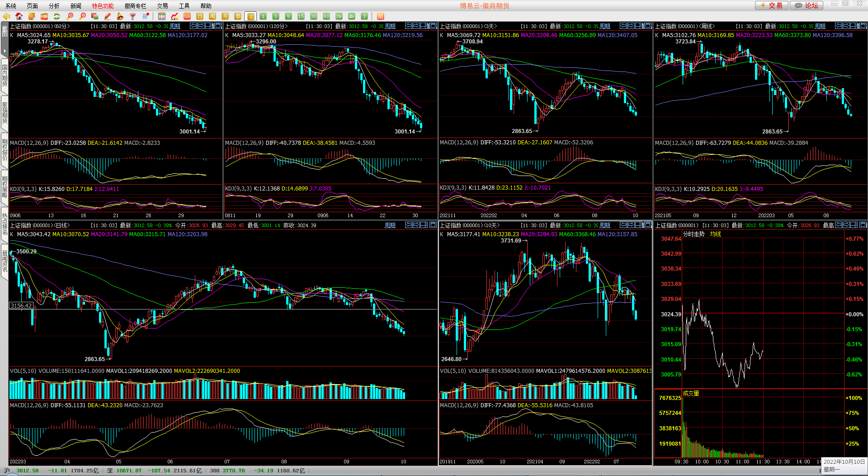This screenshot has height=476, width=868.
Task: Switch to Y yearly period
Action: coord(364,16)
